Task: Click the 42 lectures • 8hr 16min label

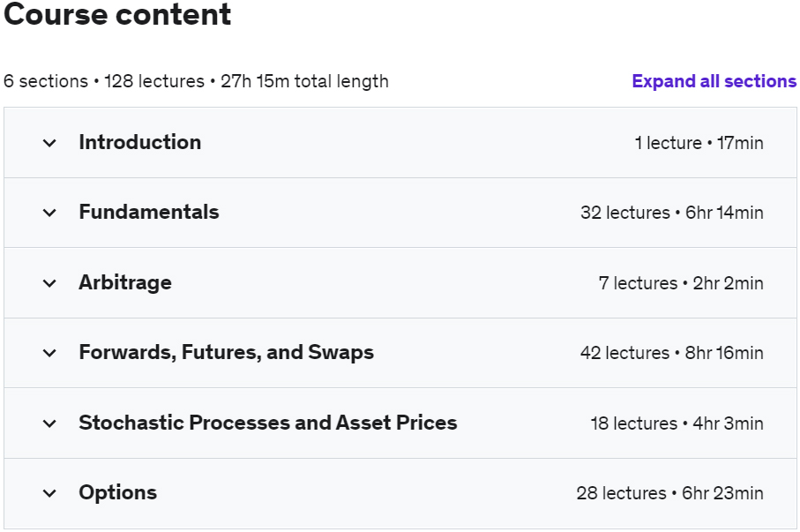Action: coord(671,353)
